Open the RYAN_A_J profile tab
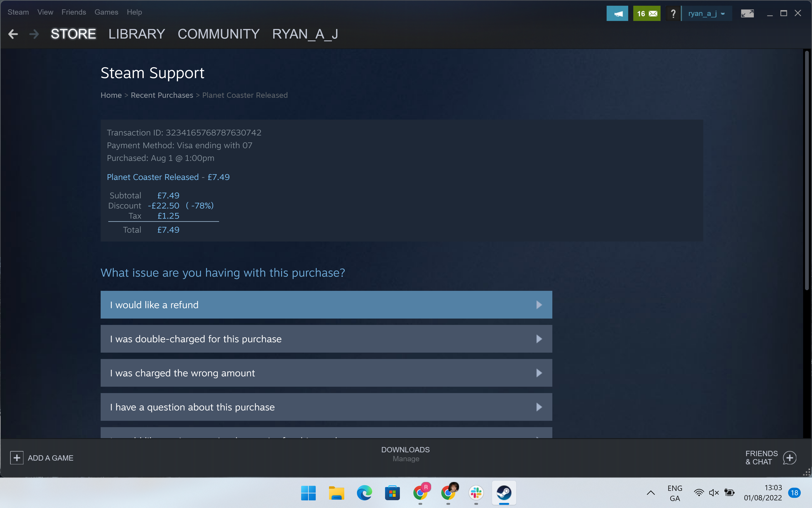812x508 pixels. click(305, 34)
